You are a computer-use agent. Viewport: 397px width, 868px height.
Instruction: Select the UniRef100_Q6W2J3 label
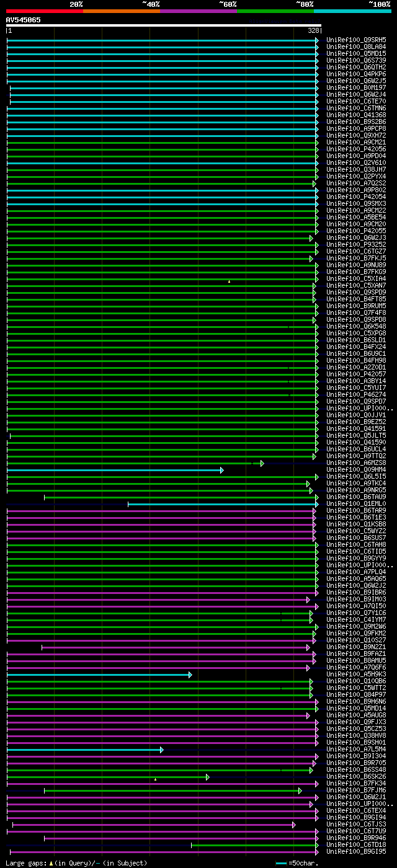click(356, 237)
